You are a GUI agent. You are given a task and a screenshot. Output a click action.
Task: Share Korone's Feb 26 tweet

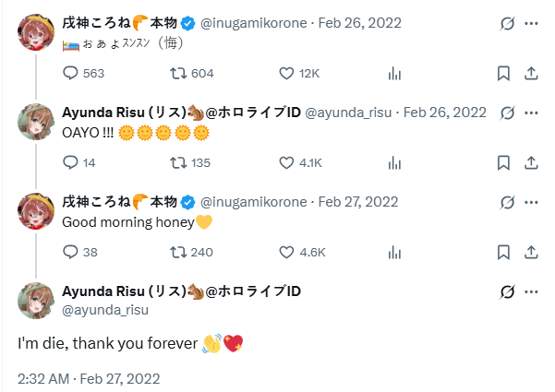(x=531, y=73)
